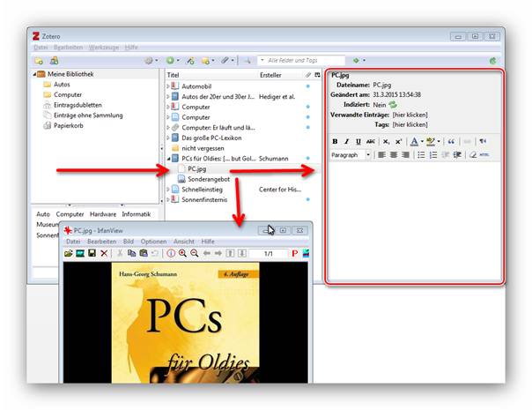Select the text color A swatch

click(414, 141)
